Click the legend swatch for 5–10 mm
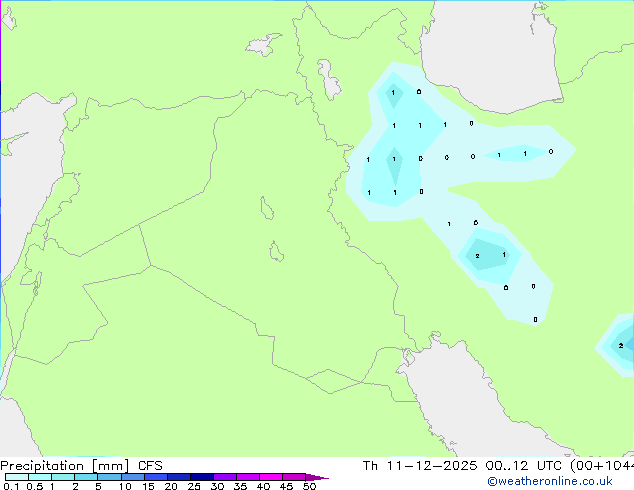Viewport: 634px width, 490px height. 109,477
